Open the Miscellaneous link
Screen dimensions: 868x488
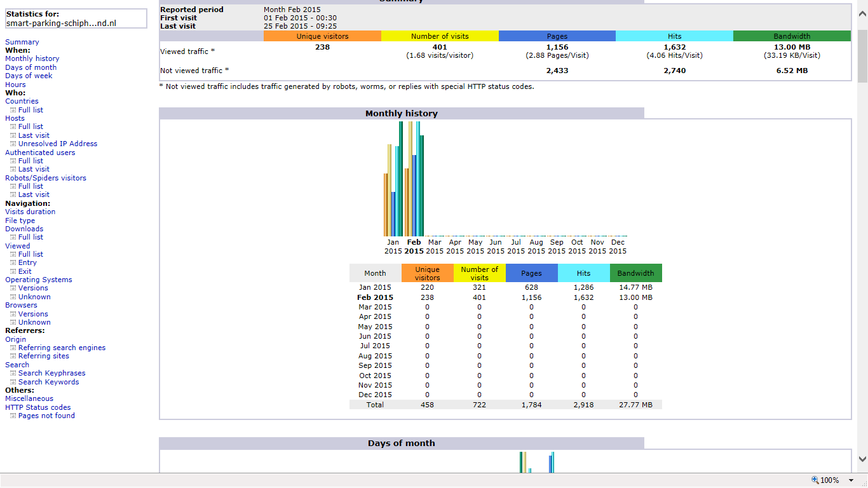click(29, 398)
